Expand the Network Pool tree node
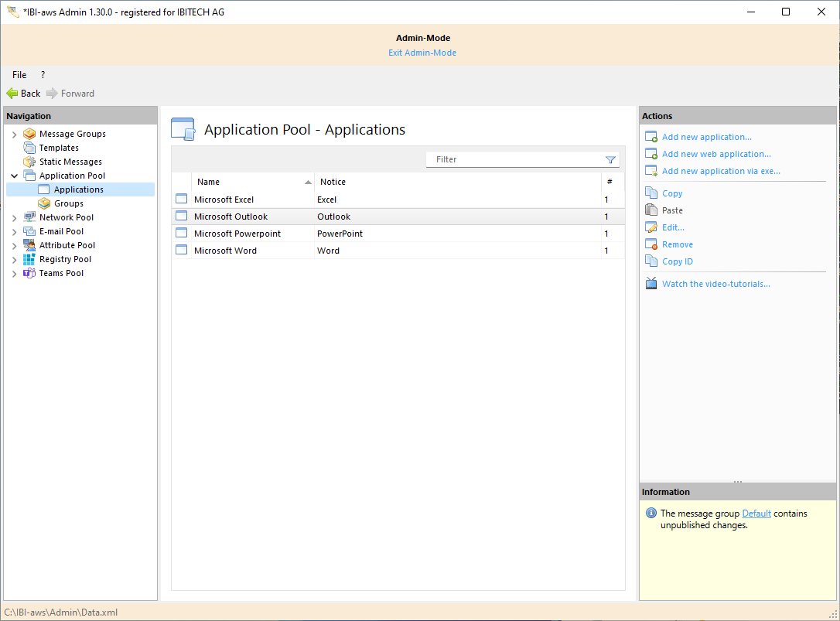Image resolution: width=840 pixels, height=621 pixels. coord(14,218)
